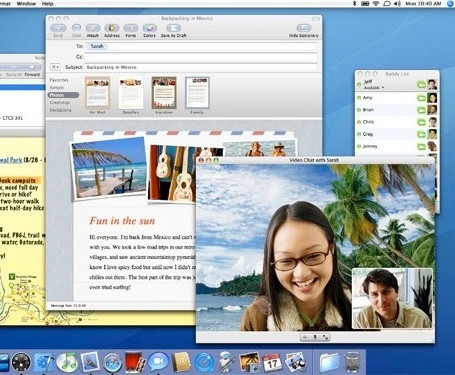This screenshot has height=375, width=455.
Task: Click the volume menu bar icon
Action: 397,4
